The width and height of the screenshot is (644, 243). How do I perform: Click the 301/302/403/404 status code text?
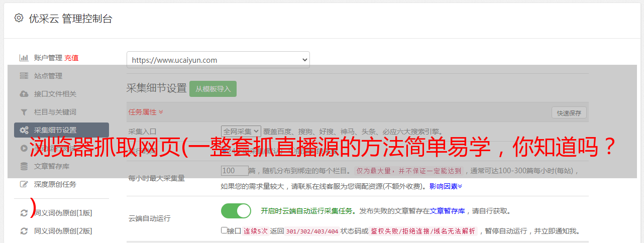pyautogui.click(x=311, y=231)
